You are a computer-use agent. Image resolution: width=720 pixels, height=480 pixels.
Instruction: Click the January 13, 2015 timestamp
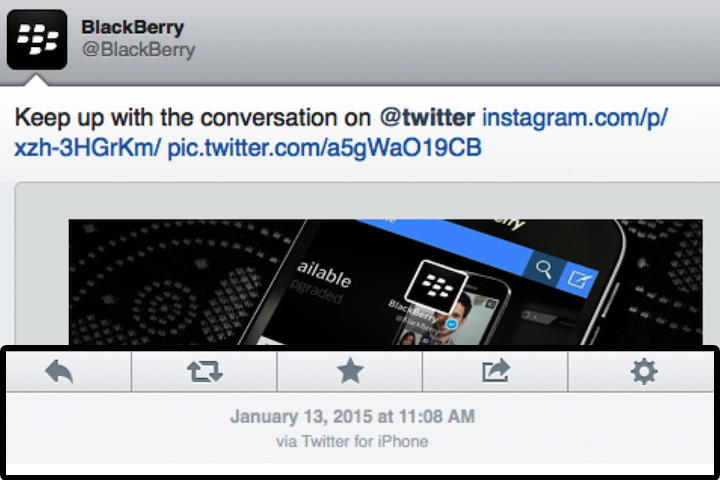(x=352, y=416)
